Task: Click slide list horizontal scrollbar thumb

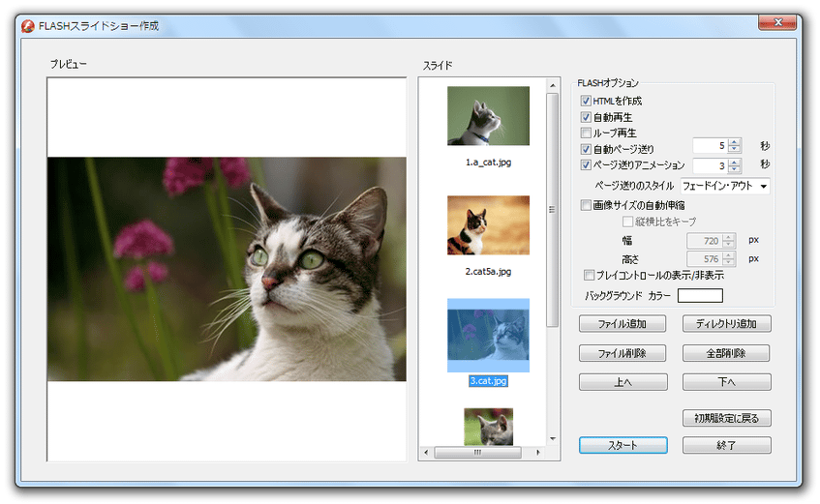Action: tap(477, 453)
